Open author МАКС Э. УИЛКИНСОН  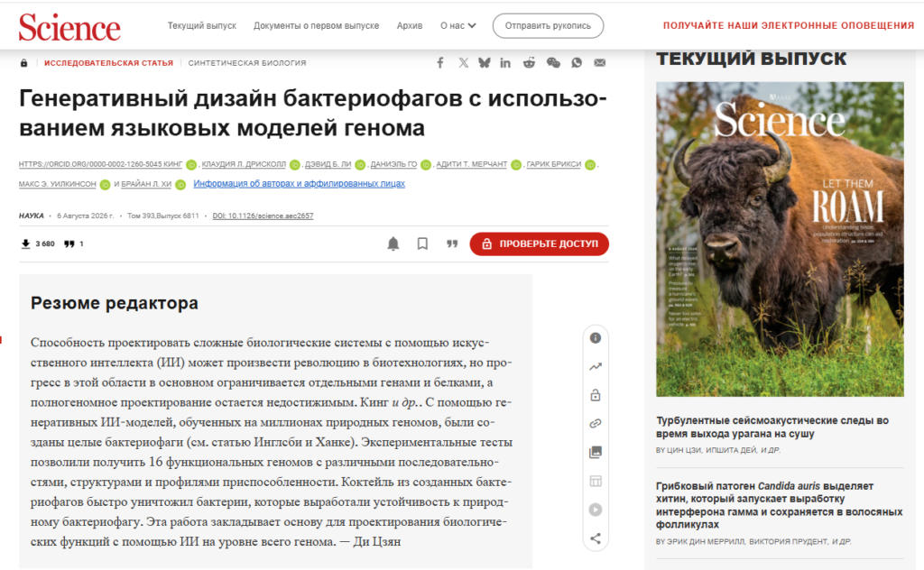tap(57, 184)
